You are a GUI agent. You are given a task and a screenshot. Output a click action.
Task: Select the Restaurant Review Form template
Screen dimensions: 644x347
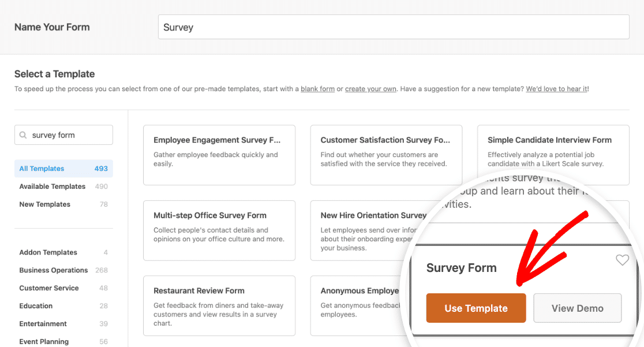pos(219,305)
